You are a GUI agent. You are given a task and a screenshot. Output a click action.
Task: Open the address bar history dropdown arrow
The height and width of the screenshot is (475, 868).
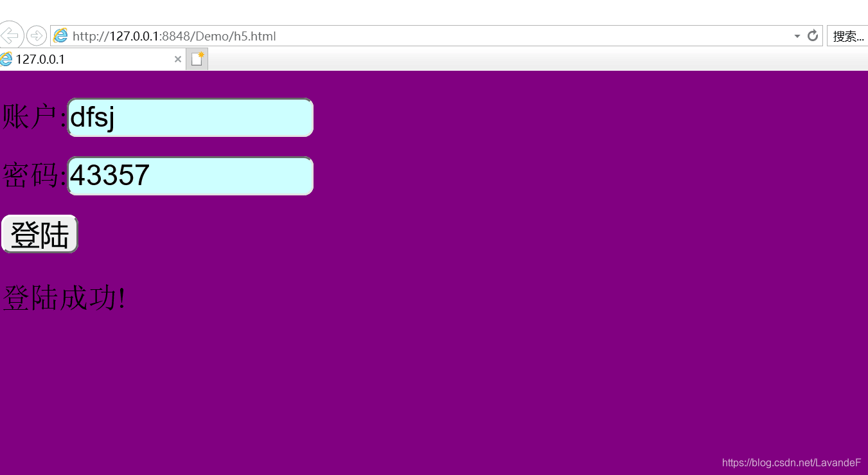click(x=797, y=36)
